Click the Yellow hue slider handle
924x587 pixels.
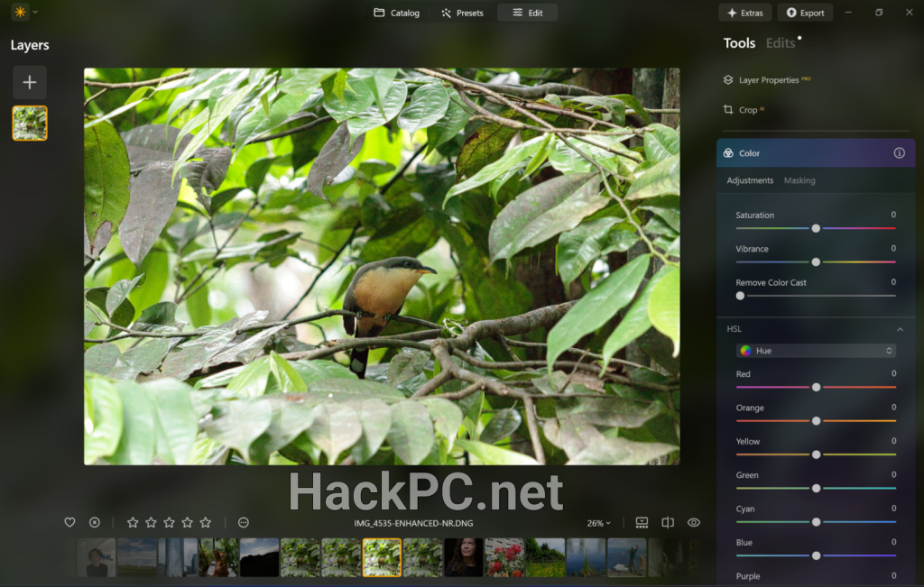pos(816,454)
